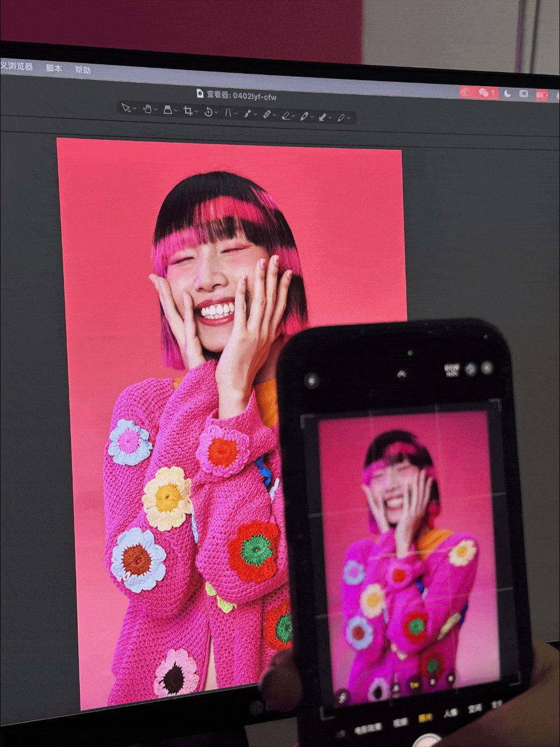Select the trapezoid tool between Pan and Crop
This screenshot has height=747, width=560.
coord(167,109)
